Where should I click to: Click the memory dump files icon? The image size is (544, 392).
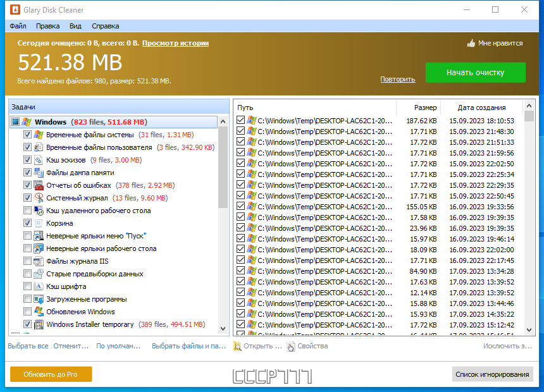(x=39, y=173)
